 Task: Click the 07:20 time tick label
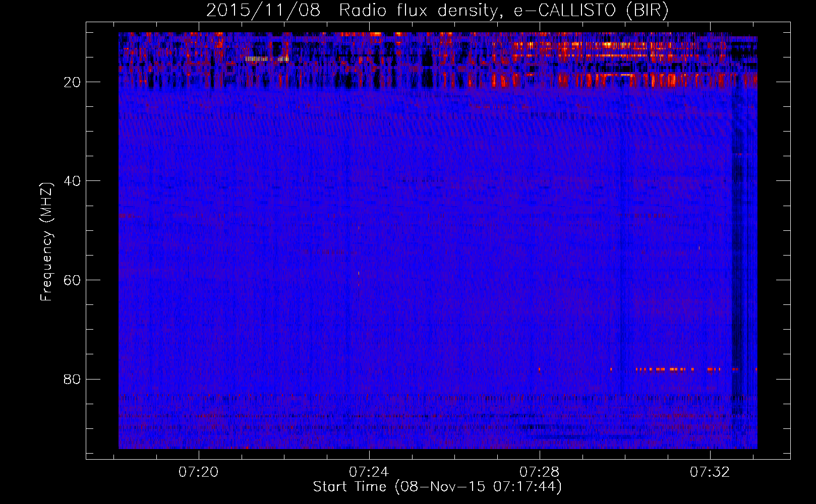[x=199, y=472]
